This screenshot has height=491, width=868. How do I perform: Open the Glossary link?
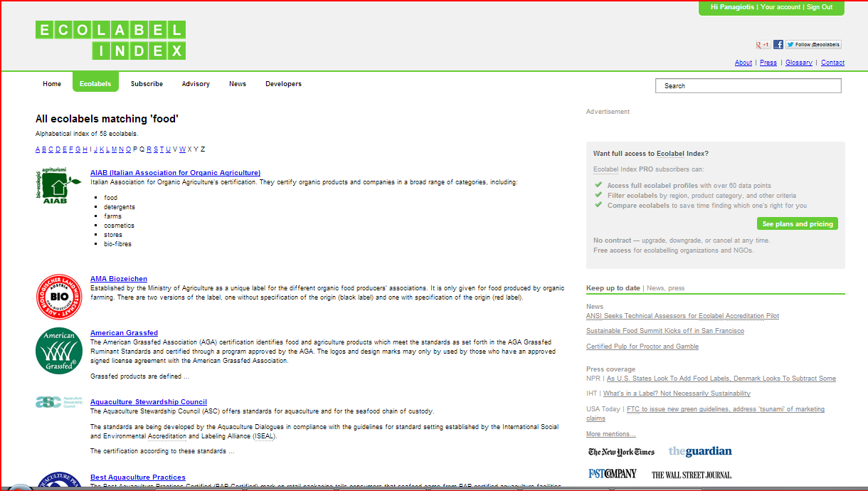click(799, 63)
